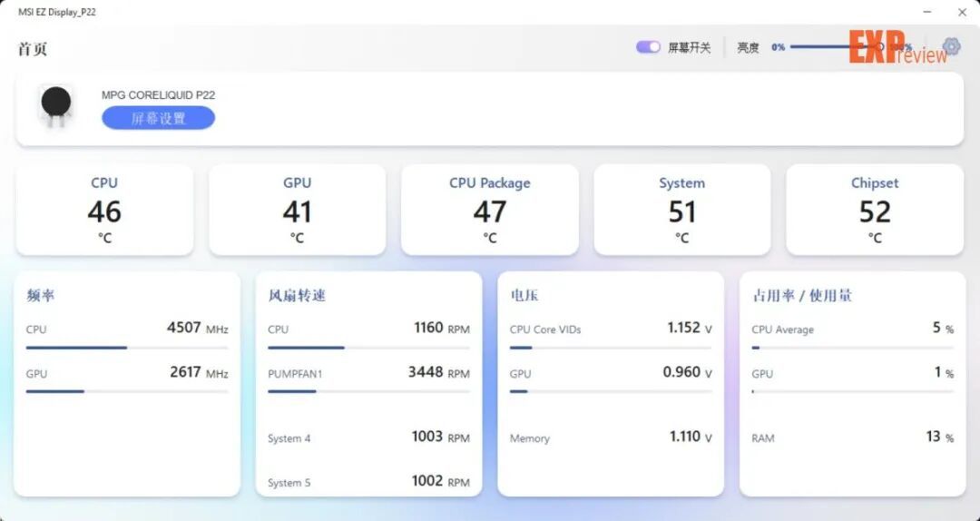Click the 0% brightness minimum label
The image size is (980, 521).
tap(779, 47)
